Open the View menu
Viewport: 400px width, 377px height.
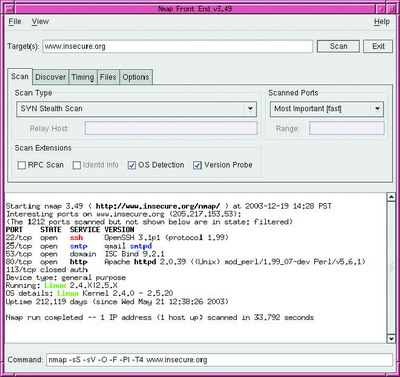tap(40, 22)
